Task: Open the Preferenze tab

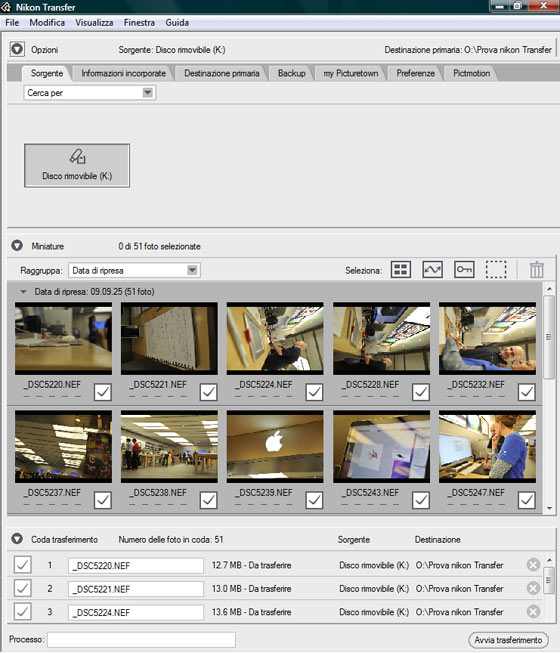Action: (x=416, y=73)
